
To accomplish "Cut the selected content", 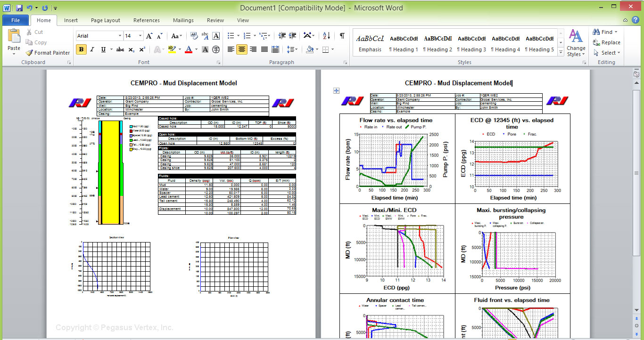I will [x=34, y=32].
